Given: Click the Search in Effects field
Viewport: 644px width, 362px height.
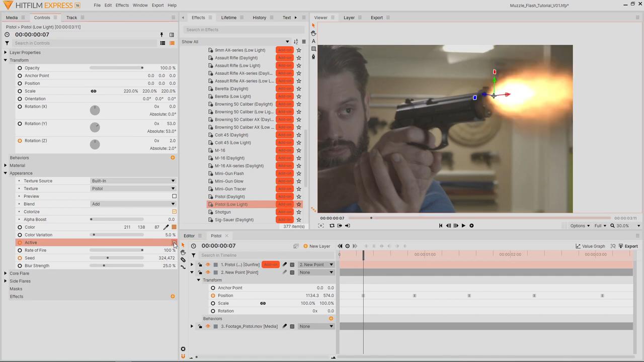Looking at the screenshot, I should (x=244, y=30).
